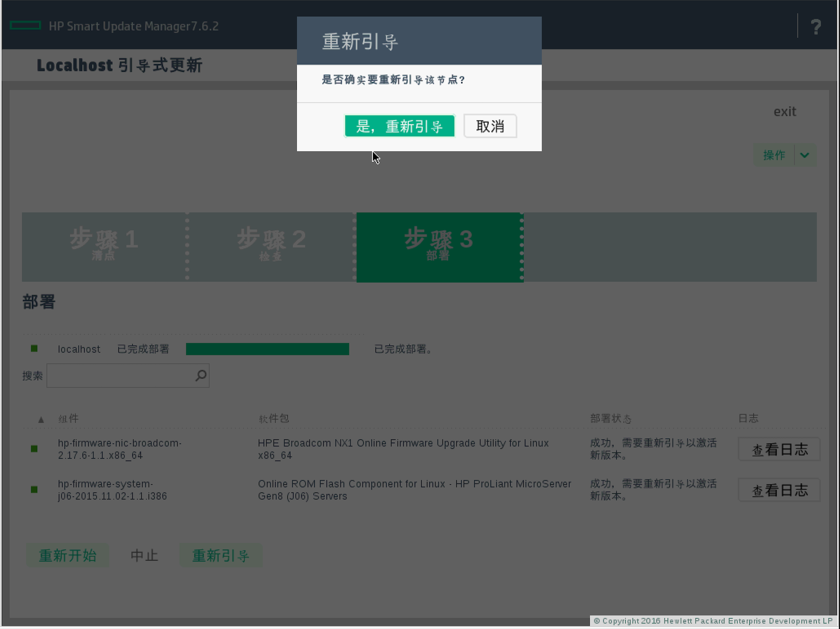Viewport: 840px width, 629px height.
Task: Click the 部署状态 column header
Action: [x=611, y=419]
